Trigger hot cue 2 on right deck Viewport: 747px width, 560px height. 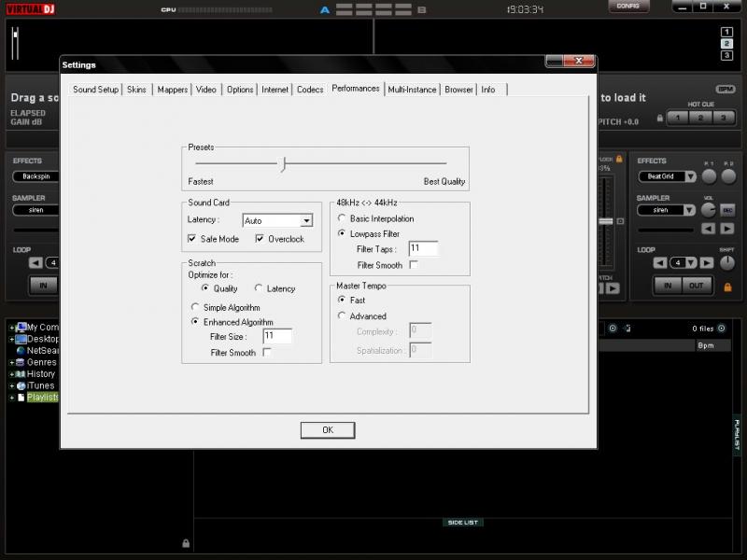(700, 118)
